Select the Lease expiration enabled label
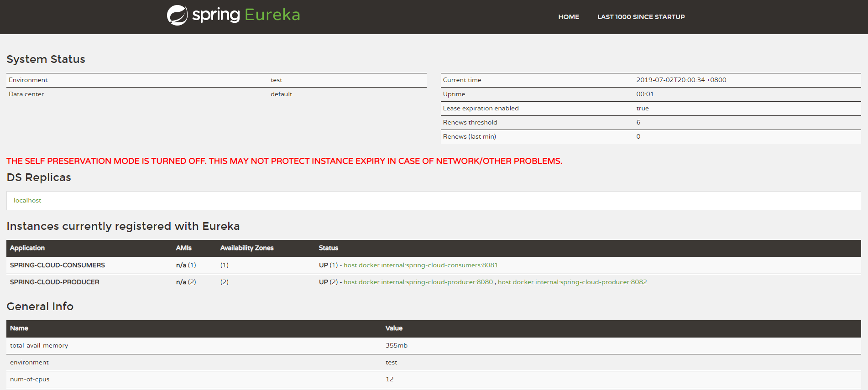 tap(481, 108)
